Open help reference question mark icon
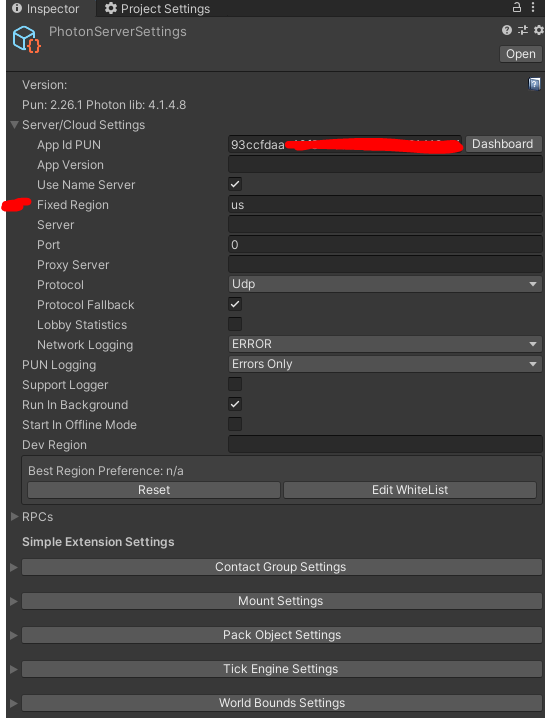Viewport: 545px width, 718px height. pyautogui.click(x=507, y=30)
